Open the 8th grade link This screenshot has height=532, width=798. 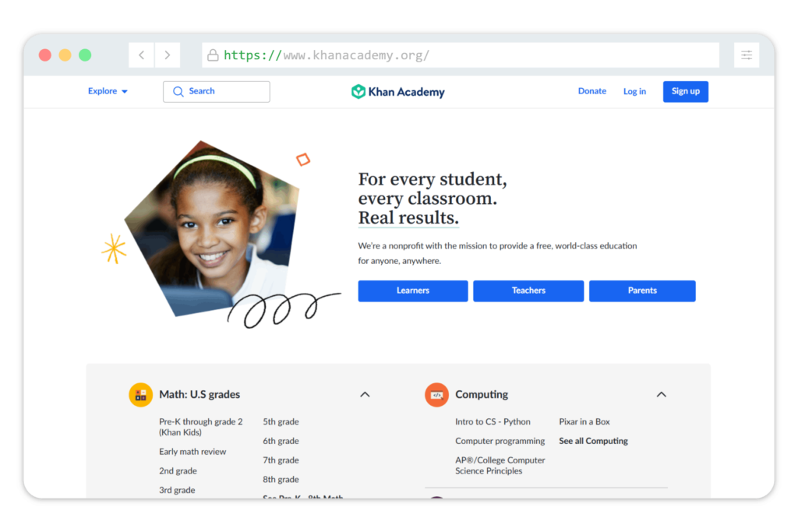(281, 480)
